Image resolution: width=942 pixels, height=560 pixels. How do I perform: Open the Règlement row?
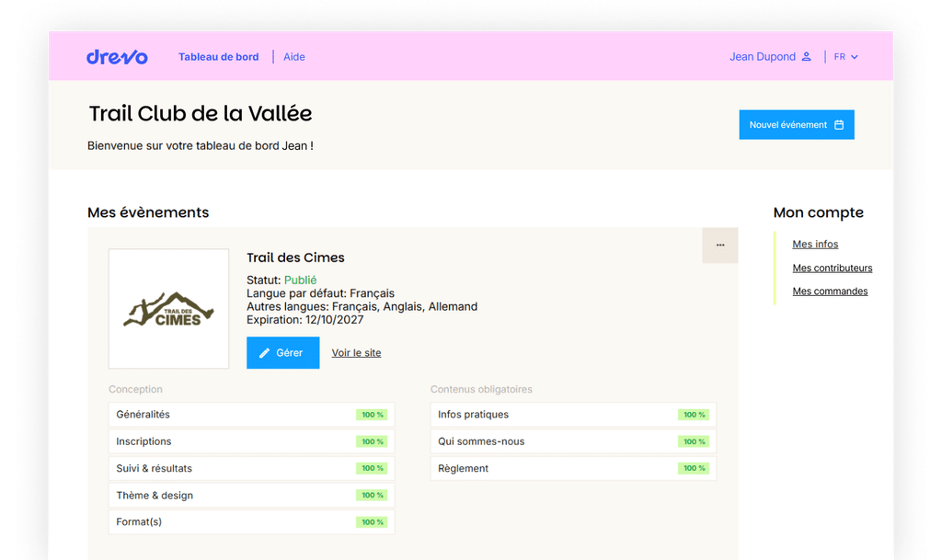coord(573,468)
